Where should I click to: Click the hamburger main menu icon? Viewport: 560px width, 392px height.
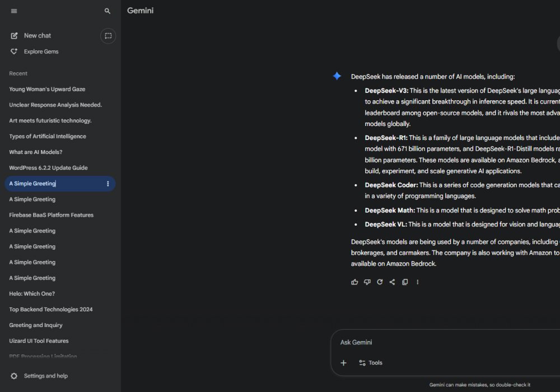[x=14, y=11]
